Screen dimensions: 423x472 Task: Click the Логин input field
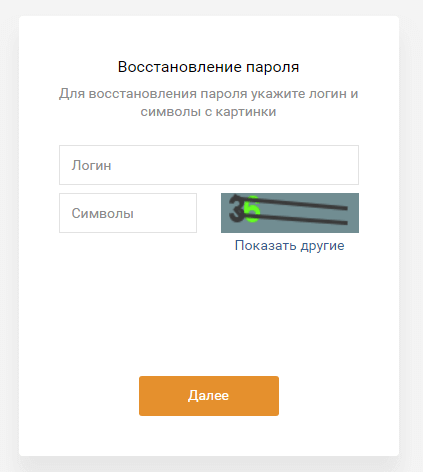(209, 165)
